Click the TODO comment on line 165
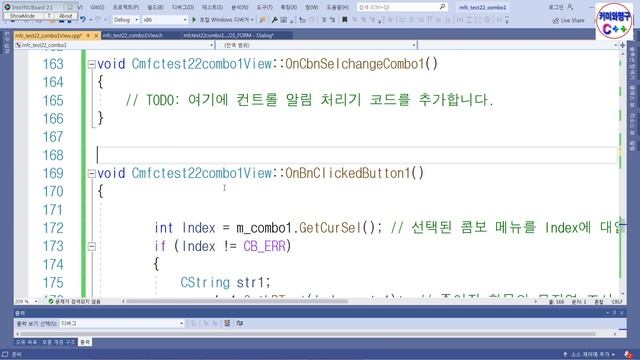 click(310, 100)
